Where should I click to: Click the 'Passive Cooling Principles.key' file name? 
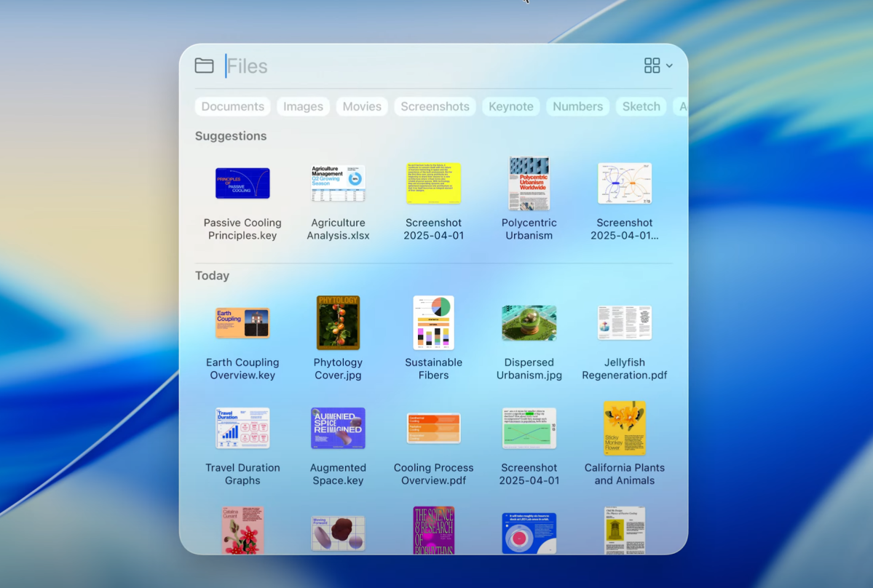coord(242,229)
